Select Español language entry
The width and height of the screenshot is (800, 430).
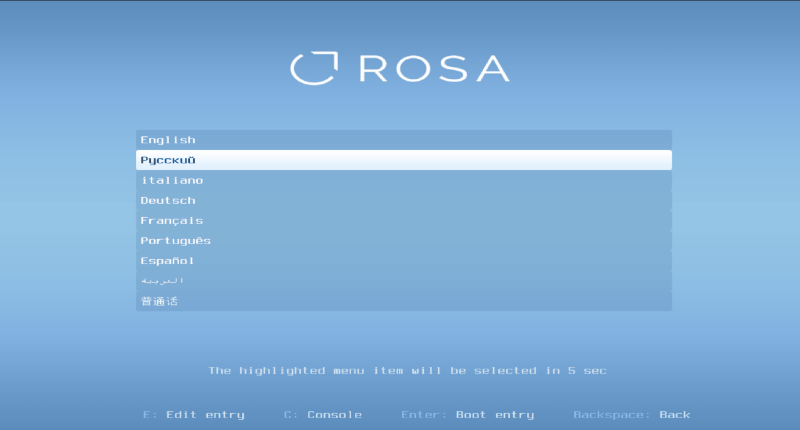[x=404, y=261]
